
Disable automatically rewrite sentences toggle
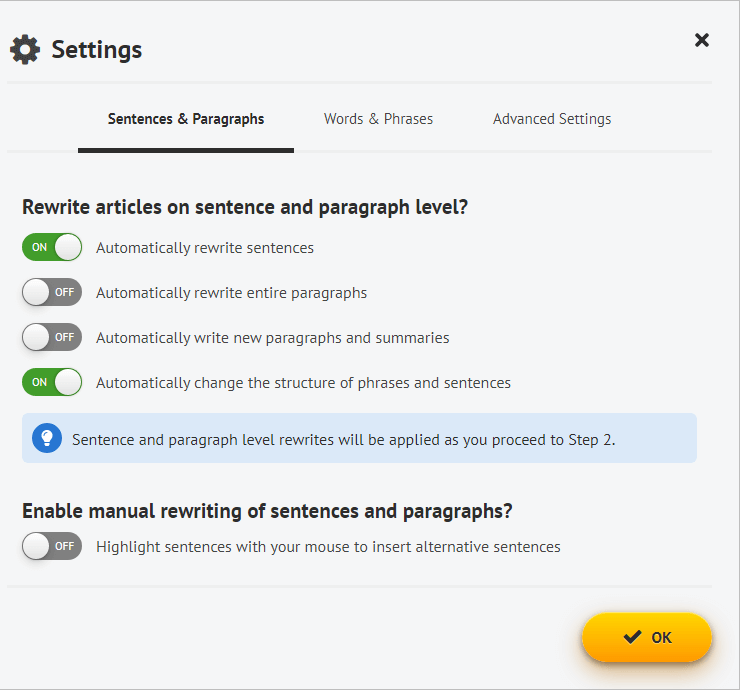pyautogui.click(x=52, y=247)
